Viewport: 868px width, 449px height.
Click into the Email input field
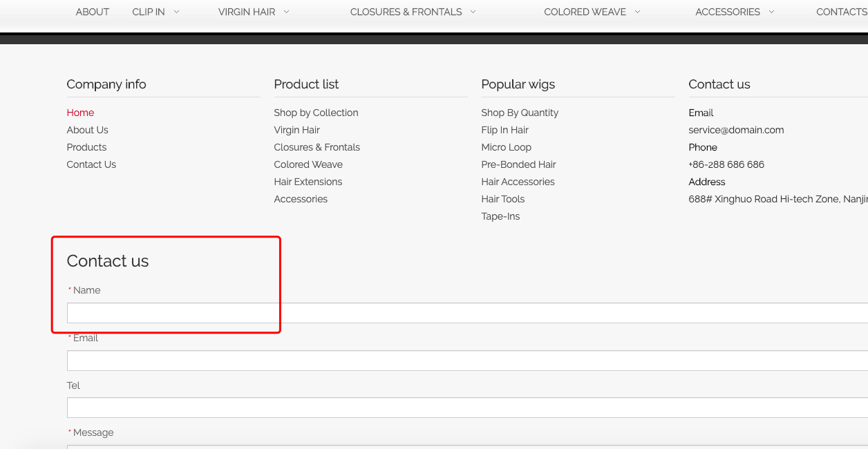tap(467, 361)
